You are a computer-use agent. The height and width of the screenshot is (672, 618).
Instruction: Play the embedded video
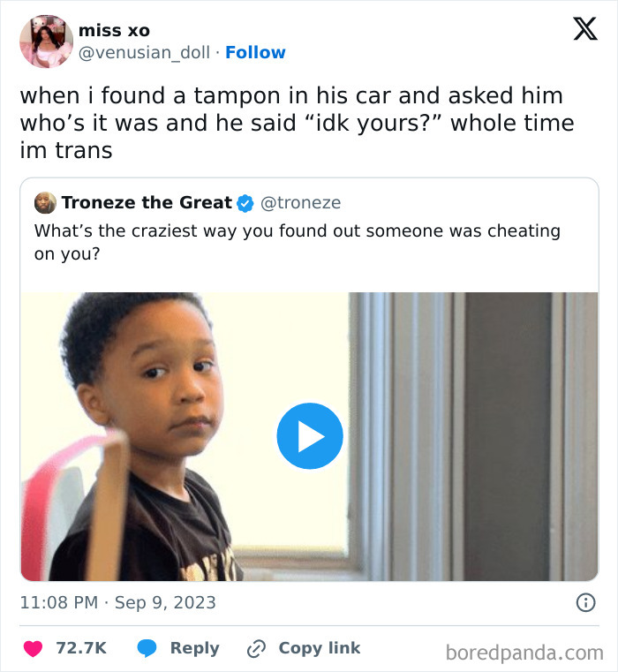(x=310, y=436)
